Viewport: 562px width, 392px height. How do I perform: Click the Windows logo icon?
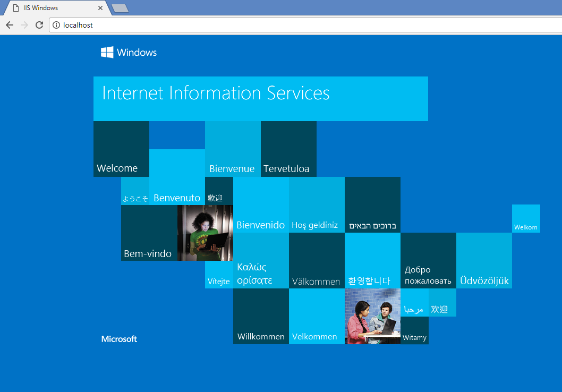[x=107, y=52]
